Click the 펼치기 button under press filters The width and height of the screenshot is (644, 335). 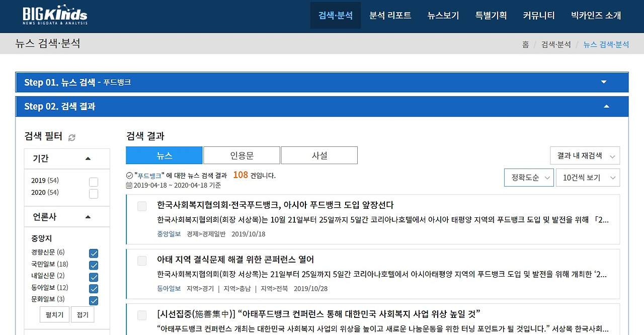(x=54, y=314)
